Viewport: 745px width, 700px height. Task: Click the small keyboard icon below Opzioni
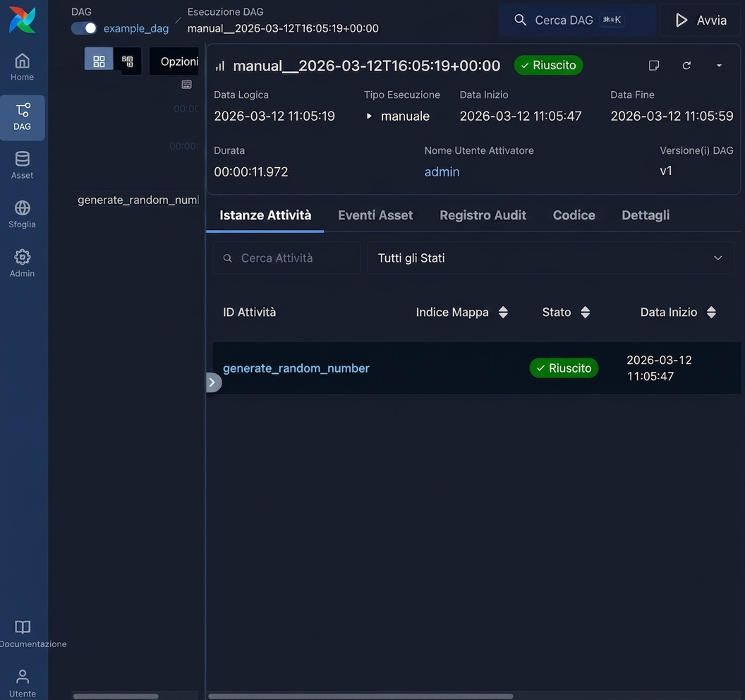click(187, 85)
